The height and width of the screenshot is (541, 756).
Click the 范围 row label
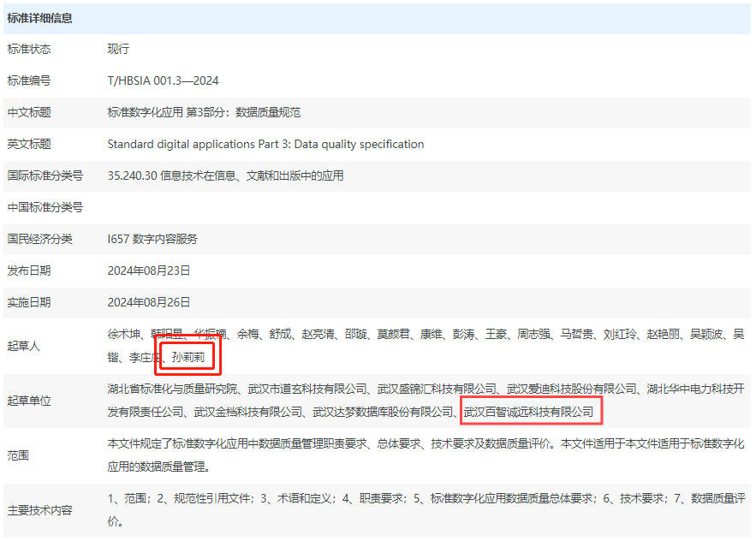click(18, 455)
